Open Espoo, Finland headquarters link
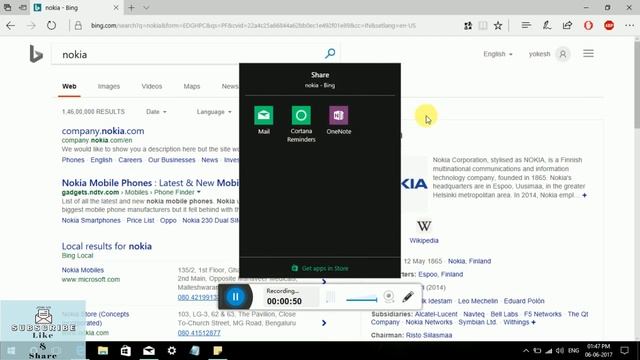Image resolution: width=640 pixels, height=360 pixels. coord(440,274)
